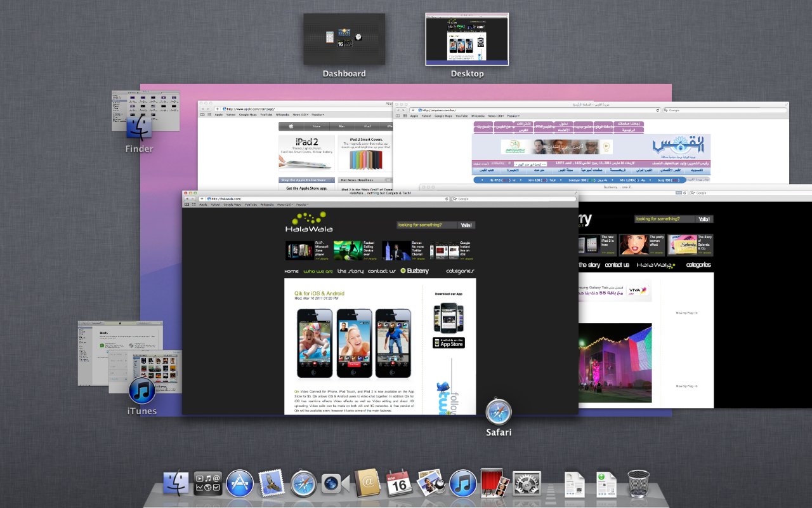The width and height of the screenshot is (812, 508).
Task: Show all bookmarks book icon in HalaWala window
Action: (x=187, y=204)
